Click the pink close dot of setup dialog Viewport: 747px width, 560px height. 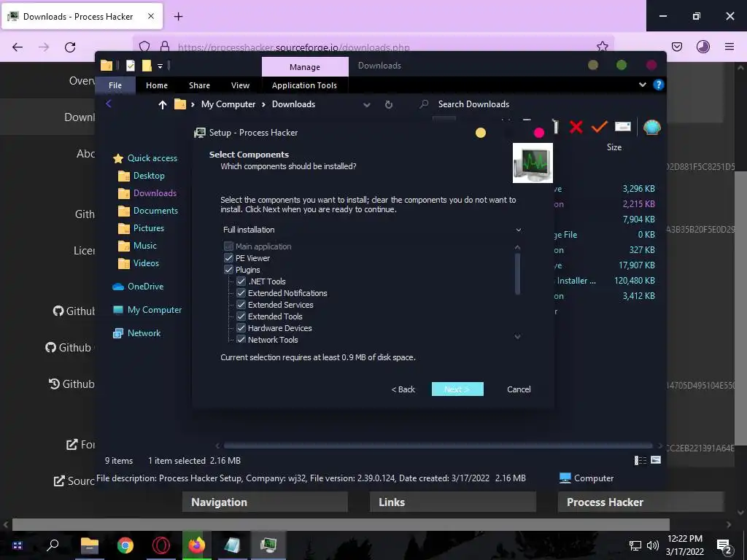539,133
